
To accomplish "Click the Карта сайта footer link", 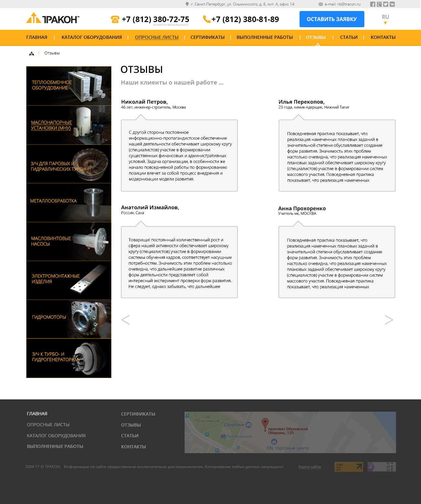I will pyautogui.click(x=310, y=467).
